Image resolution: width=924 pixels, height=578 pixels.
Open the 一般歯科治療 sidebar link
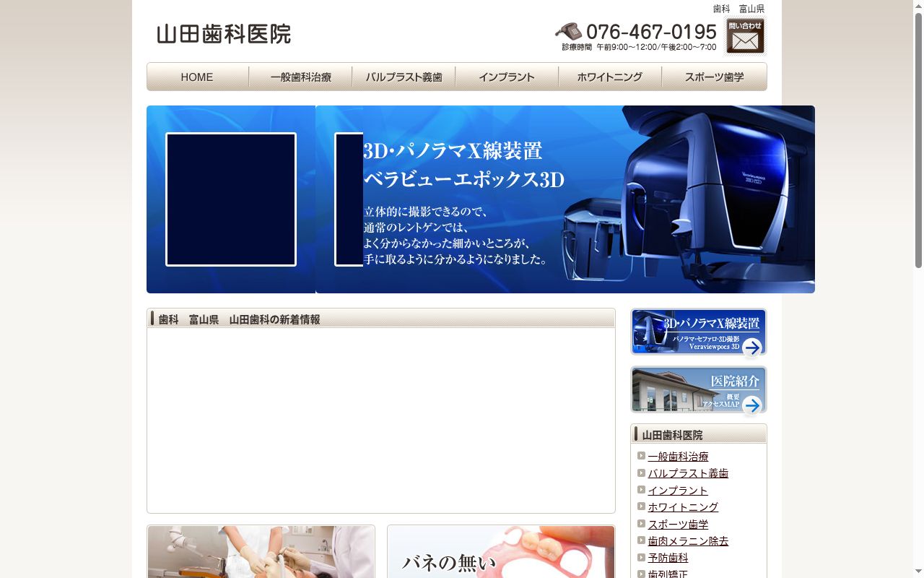point(678,457)
